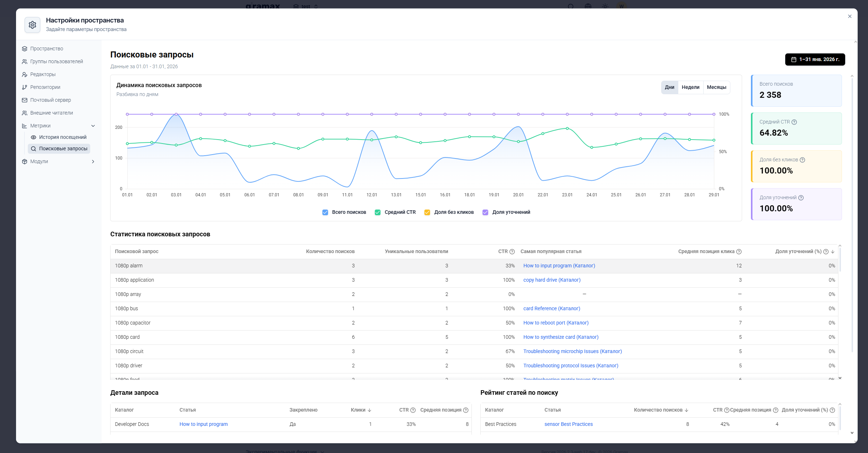Click help icon beside Доля уточнений card
The height and width of the screenshot is (453, 868).
[801, 198]
